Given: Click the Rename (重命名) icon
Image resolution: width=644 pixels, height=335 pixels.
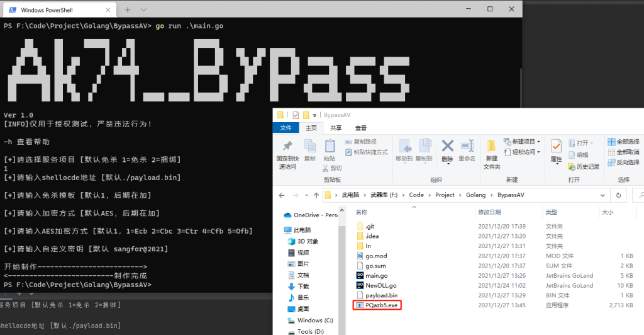Looking at the screenshot, I should pos(467,145).
